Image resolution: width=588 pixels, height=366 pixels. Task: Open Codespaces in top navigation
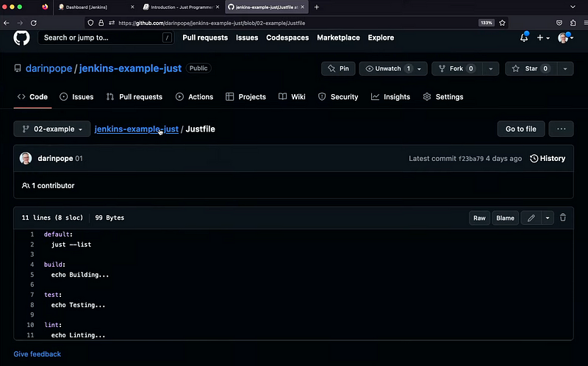click(287, 37)
